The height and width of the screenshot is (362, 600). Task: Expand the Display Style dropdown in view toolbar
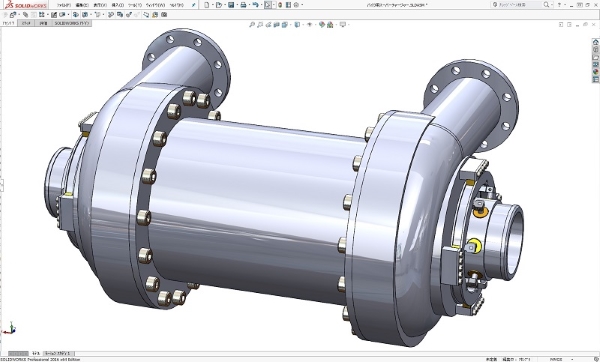[x=303, y=24]
